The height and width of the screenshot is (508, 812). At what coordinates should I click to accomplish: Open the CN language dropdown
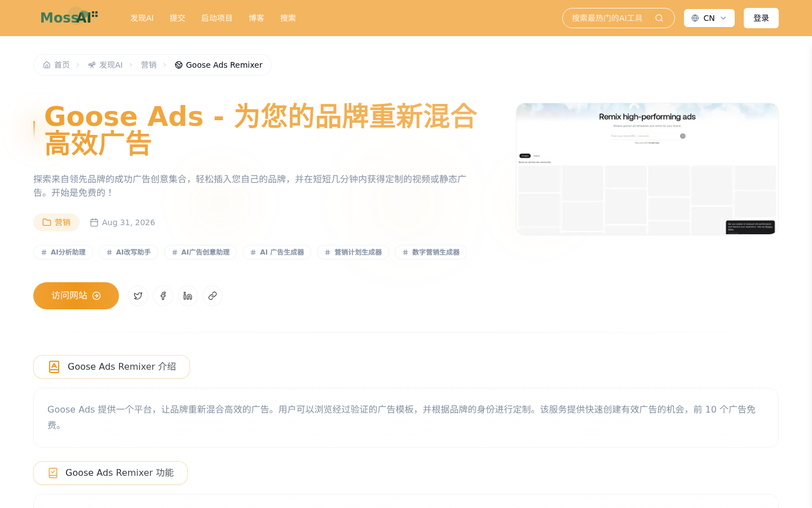709,18
